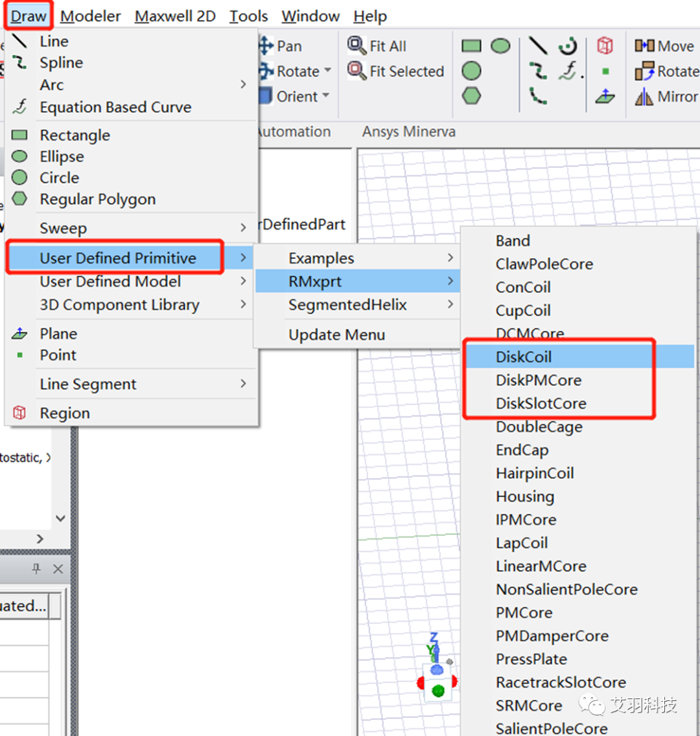Pick the toolbar Draw Line icon
Viewport: 700px width, 736px height.
click(x=538, y=45)
